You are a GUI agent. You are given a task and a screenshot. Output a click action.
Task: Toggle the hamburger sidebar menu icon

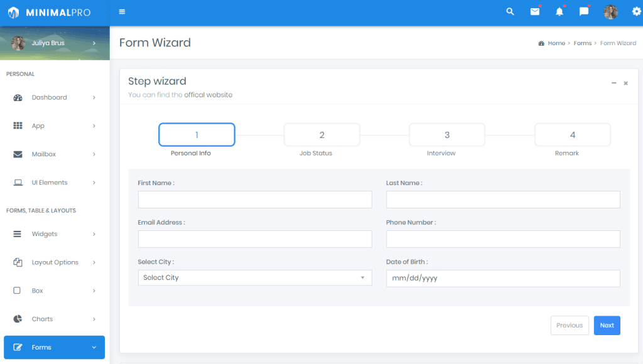122,12
